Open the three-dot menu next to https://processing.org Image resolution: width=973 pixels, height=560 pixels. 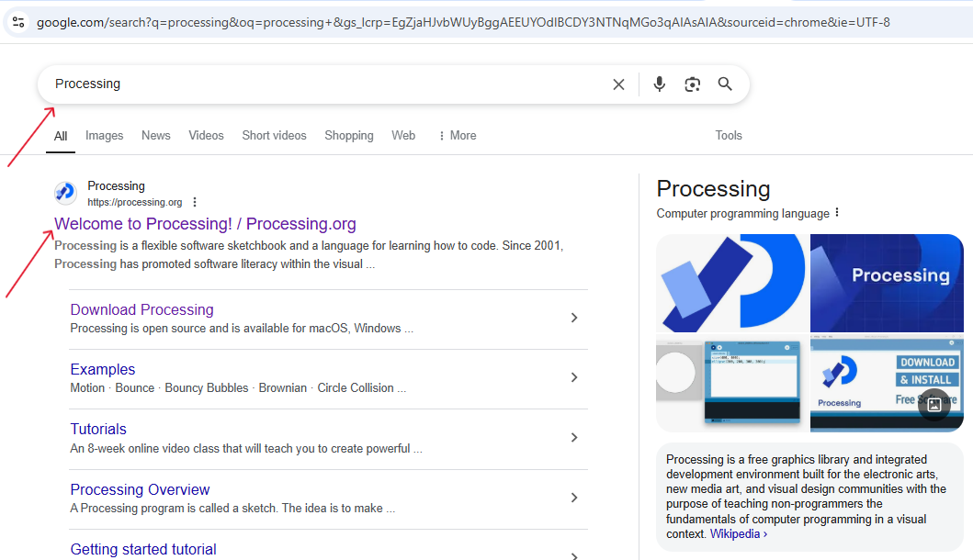[x=195, y=202]
